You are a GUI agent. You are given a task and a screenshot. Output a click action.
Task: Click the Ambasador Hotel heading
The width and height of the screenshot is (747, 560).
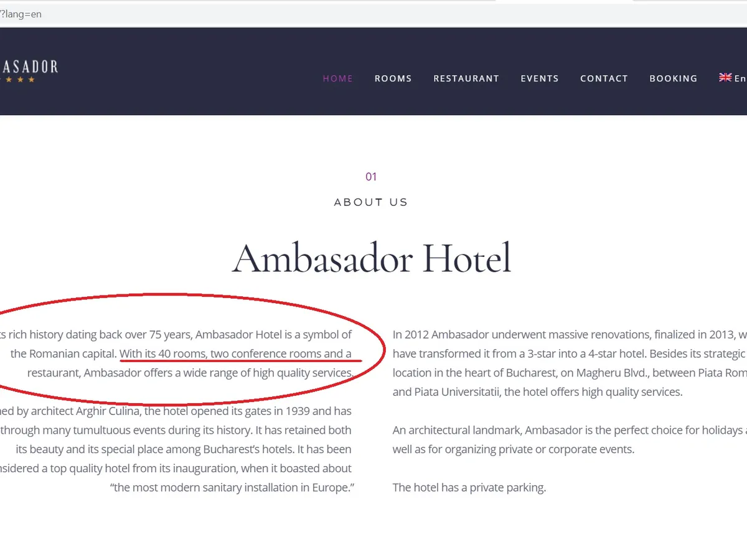coord(372,258)
